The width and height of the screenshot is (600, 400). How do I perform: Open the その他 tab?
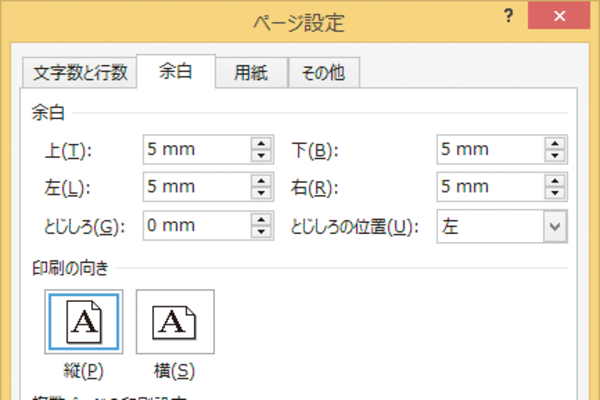point(324,72)
